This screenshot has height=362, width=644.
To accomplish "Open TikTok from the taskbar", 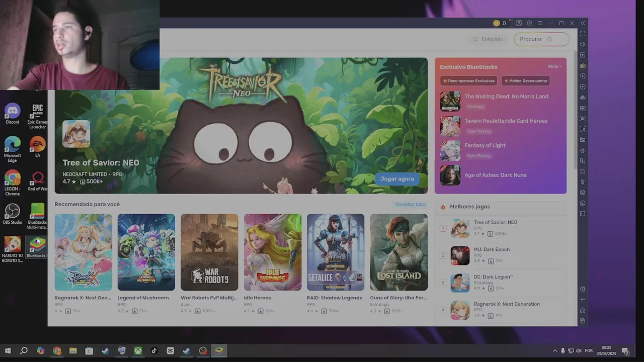I will 154,351.
